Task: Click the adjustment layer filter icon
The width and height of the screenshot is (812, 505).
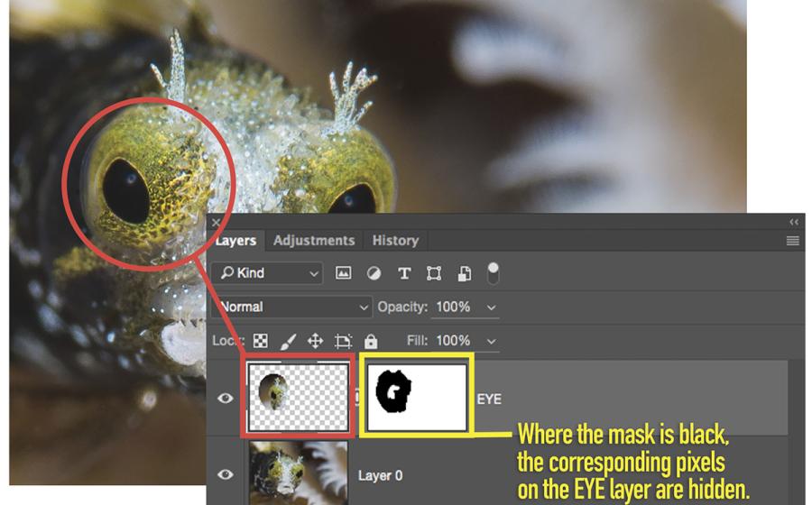Action: tap(374, 273)
